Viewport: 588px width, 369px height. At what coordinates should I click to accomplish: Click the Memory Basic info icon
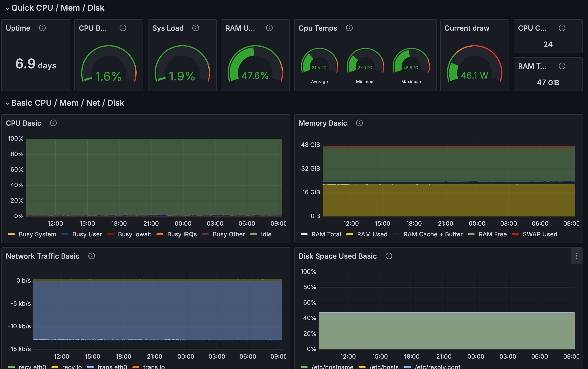coord(359,123)
